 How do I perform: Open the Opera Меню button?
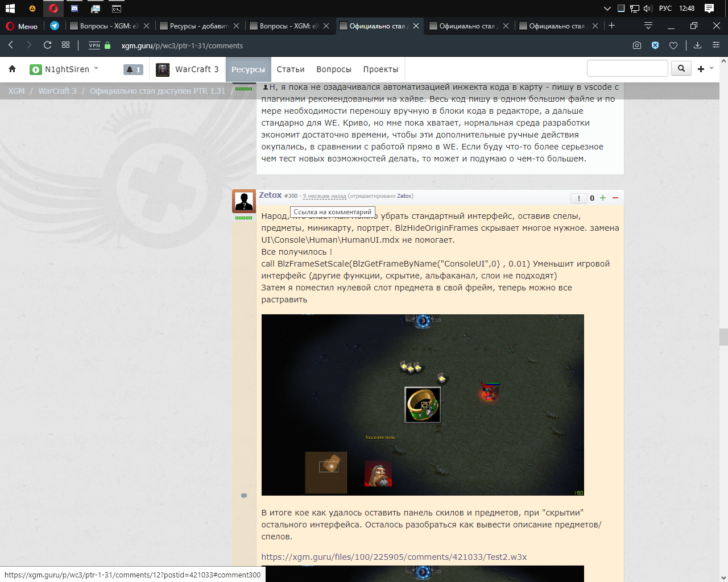pos(22,26)
